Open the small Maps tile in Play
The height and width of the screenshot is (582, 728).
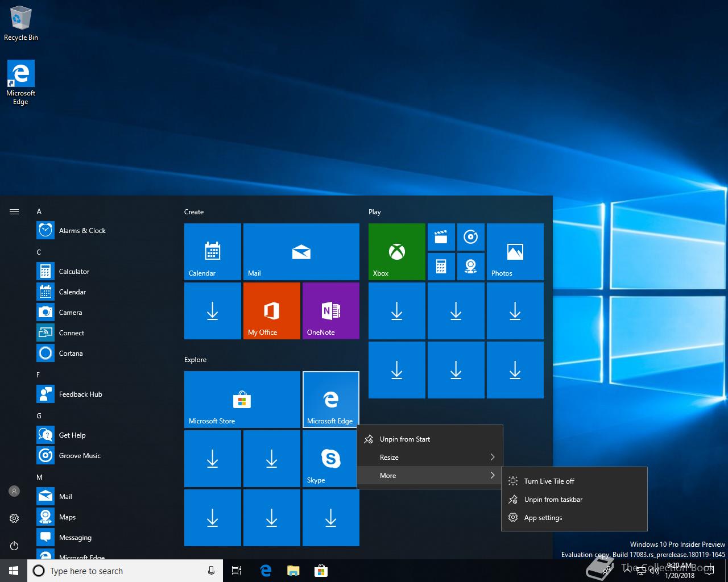tap(471, 267)
